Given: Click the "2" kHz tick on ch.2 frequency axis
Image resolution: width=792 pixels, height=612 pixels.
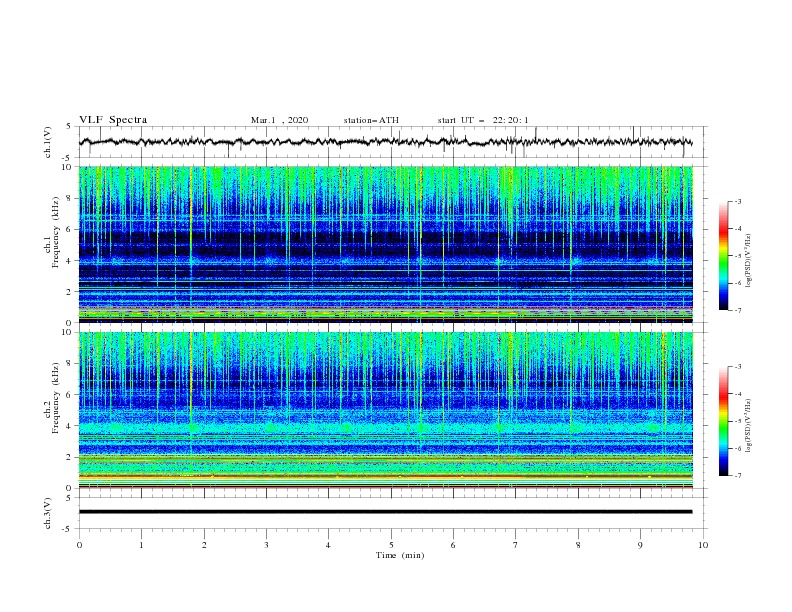Looking at the screenshot, I should [69, 457].
